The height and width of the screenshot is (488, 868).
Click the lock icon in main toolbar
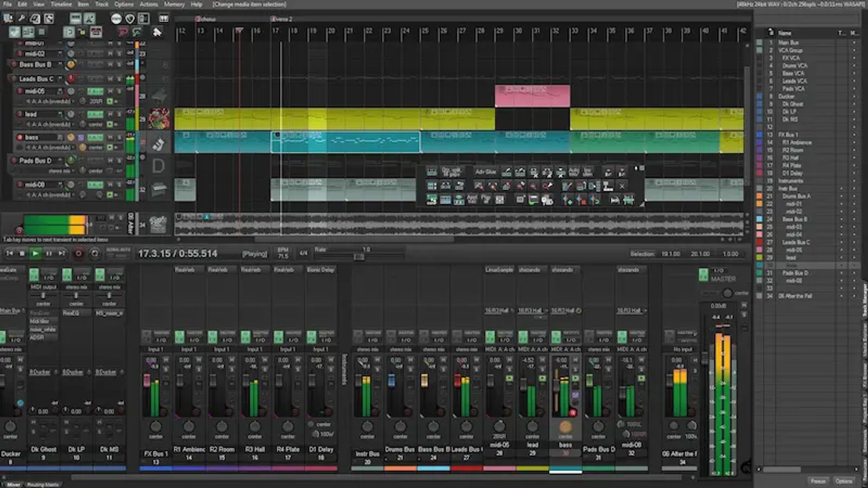tap(82, 32)
